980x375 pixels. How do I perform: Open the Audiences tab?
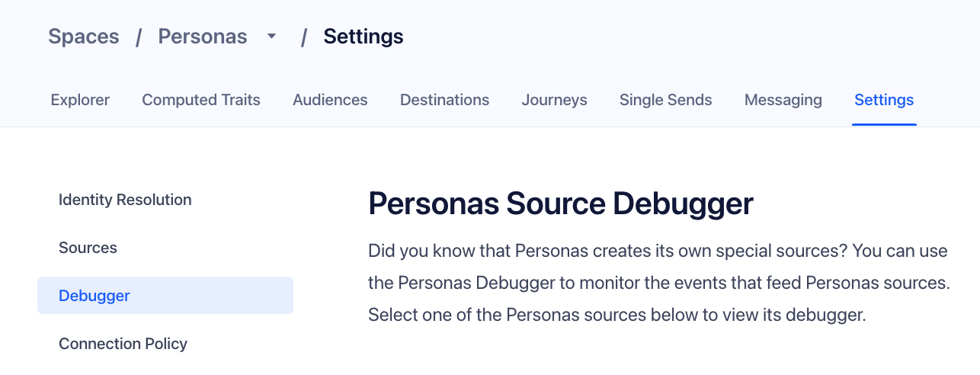click(330, 100)
